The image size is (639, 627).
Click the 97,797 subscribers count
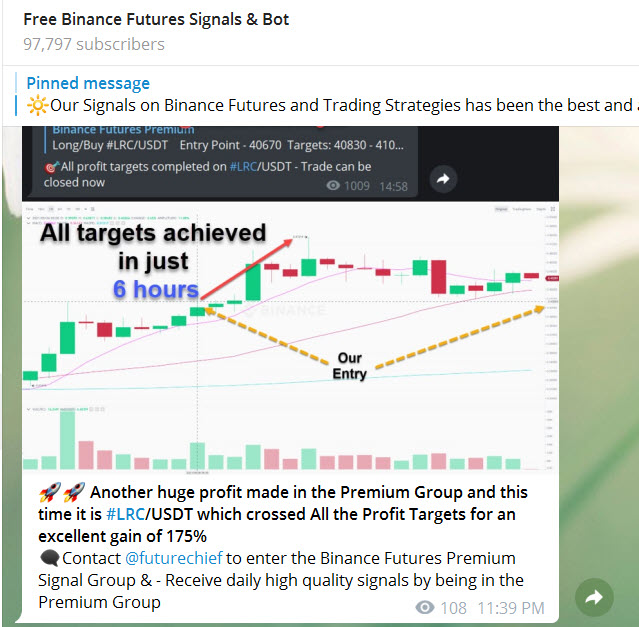(x=94, y=44)
